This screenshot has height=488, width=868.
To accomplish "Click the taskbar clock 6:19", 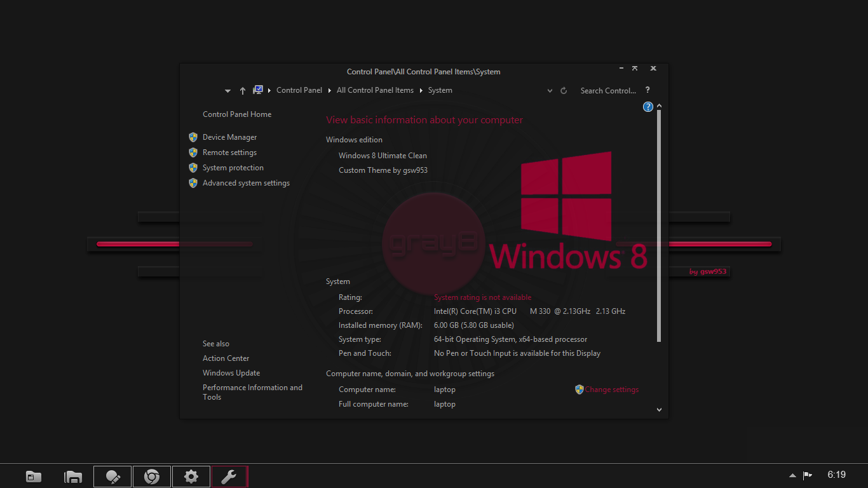I will [x=837, y=475].
